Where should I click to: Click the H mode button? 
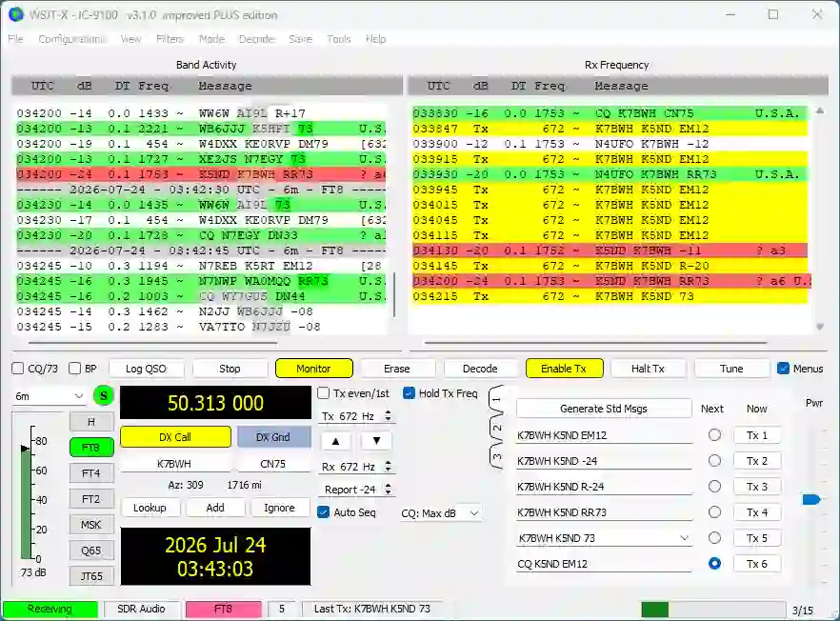pyautogui.click(x=91, y=422)
